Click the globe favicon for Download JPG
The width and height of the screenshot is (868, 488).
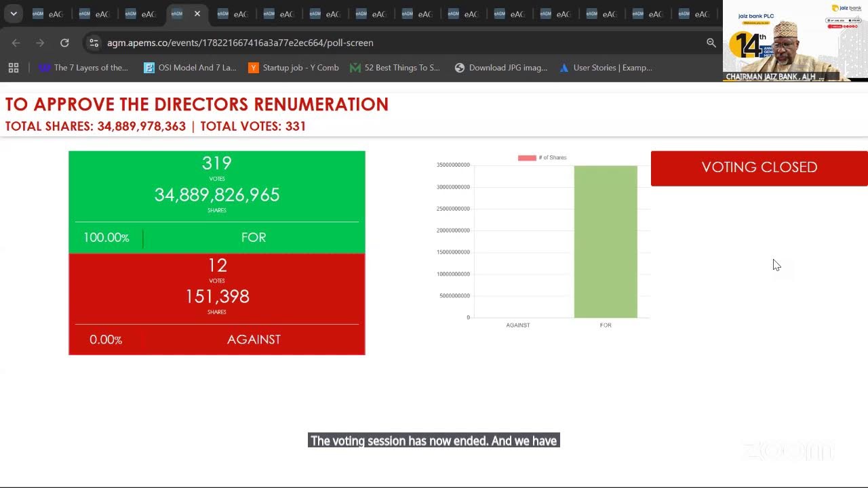coord(460,68)
